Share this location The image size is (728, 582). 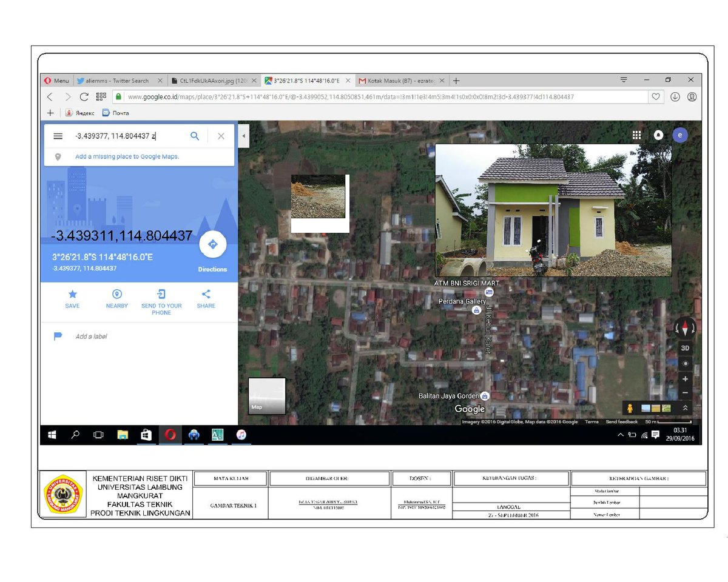click(206, 299)
